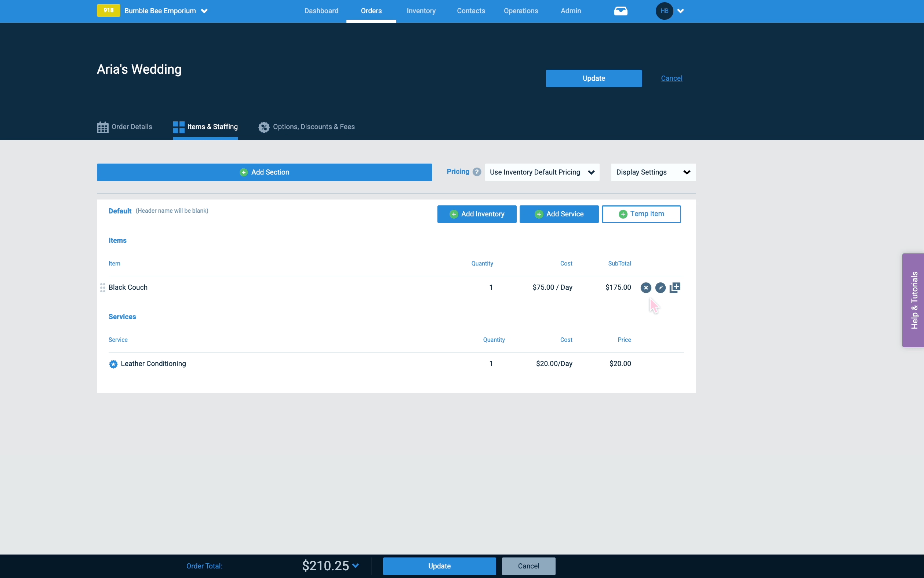
Task: Click the Black Couch quantity value
Action: [x=491, y=288]
